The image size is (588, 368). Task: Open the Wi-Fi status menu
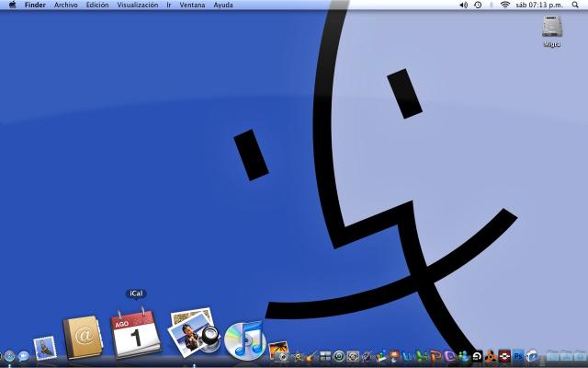point(505,5)
